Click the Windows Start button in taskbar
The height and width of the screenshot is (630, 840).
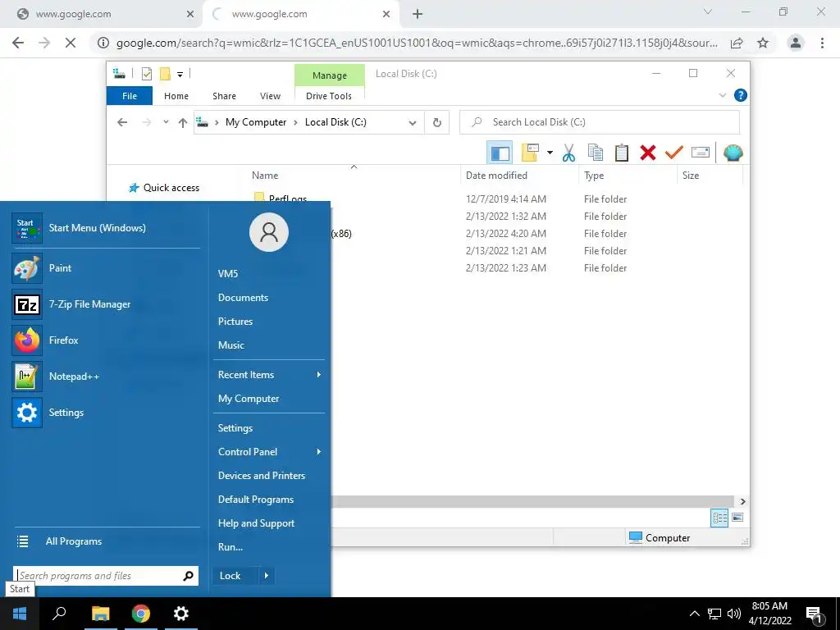tap(20, 614)
